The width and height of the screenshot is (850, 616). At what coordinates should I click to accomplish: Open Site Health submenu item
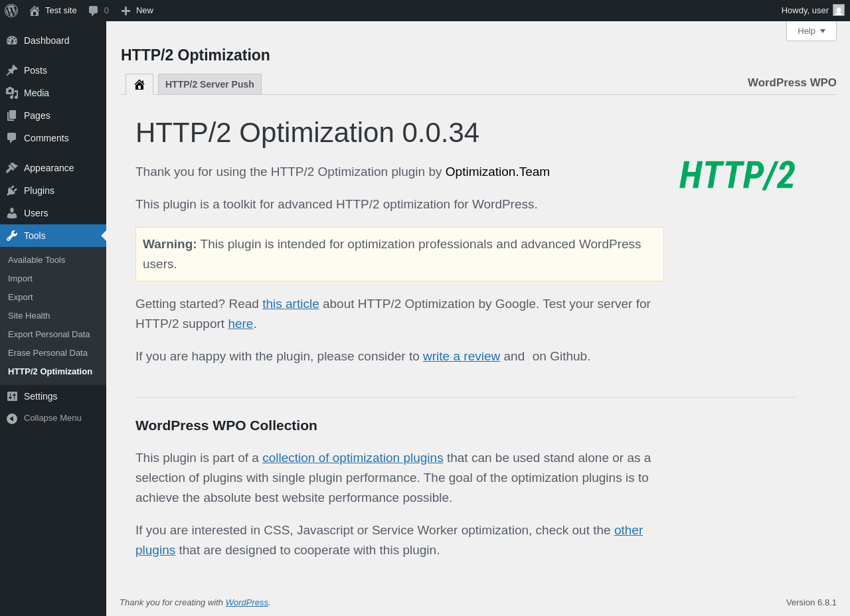pos(29,316)
